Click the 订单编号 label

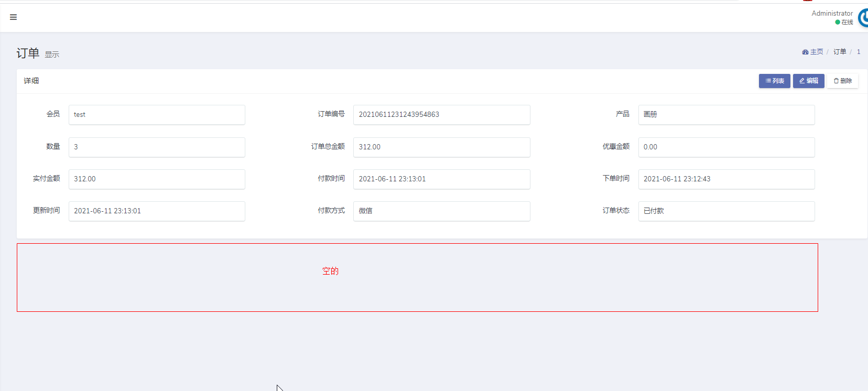331,114
